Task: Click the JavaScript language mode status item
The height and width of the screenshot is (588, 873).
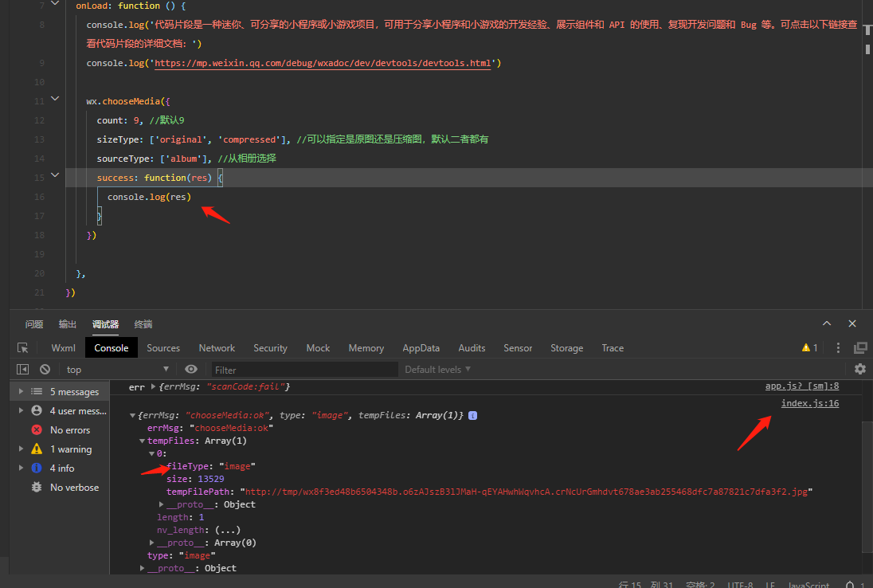Action: [x=808, y=585]
